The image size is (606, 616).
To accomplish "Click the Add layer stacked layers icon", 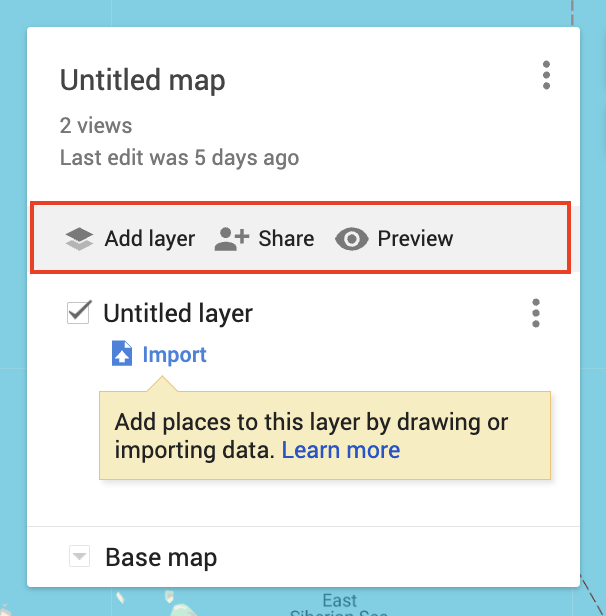I will pos(79,239).
